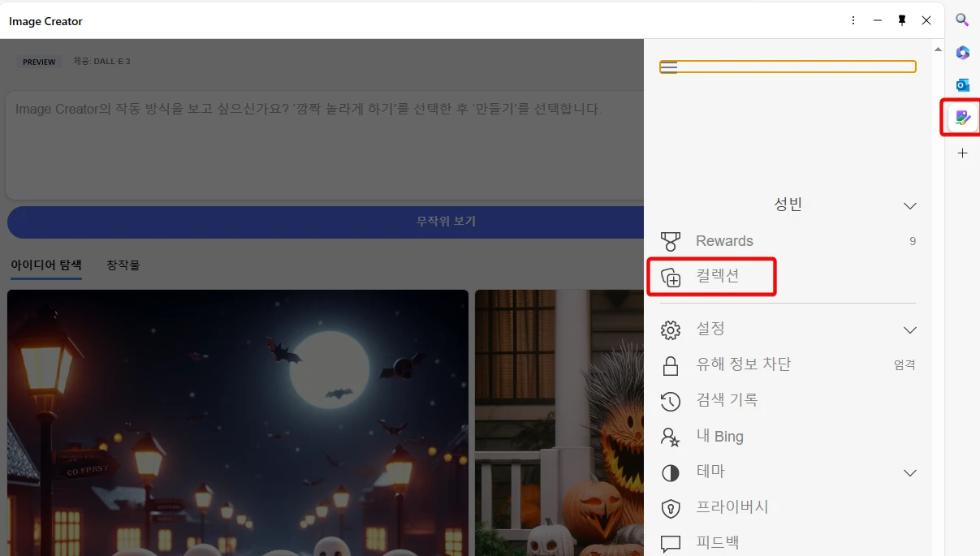Image resolution: width=980 pixels, height=556 pixels.
Task: Open 프라이버시 via the shield icon
Action: pyautogui.click(x=670, y=507)
